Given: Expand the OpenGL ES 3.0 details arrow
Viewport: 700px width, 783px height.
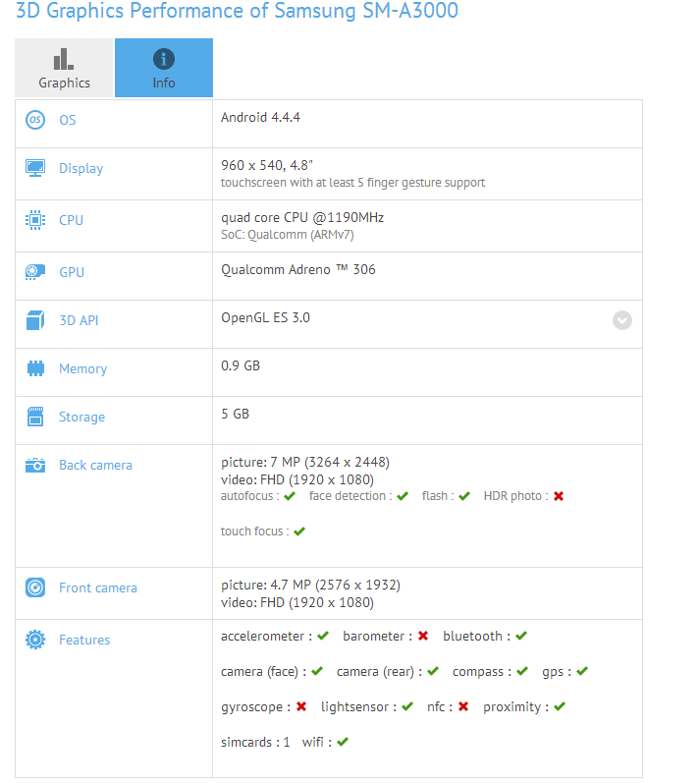Looking at the screenshot, I should 621,320.
